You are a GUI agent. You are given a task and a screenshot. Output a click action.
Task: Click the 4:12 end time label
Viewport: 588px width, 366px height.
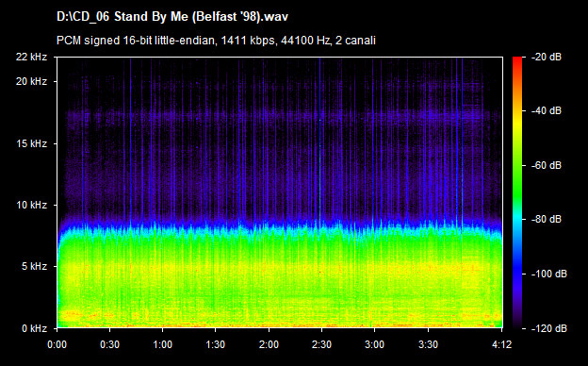click(501, 344)
